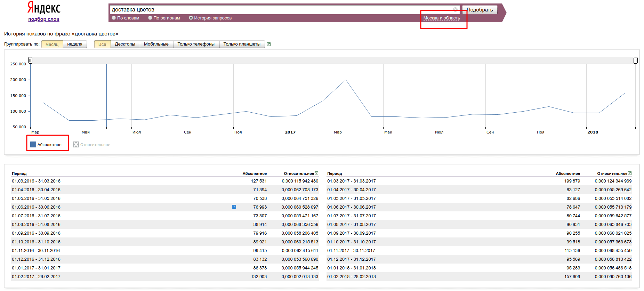Open the Относительное help icon in the left table
Screen dimensions: 644x291
[x=316, y=173]
